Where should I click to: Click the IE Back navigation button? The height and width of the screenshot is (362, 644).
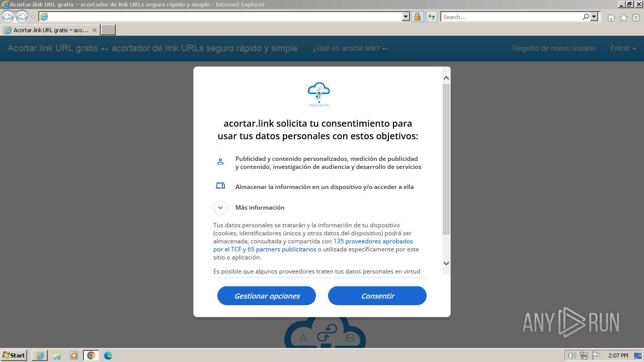[x=8, y=17]
